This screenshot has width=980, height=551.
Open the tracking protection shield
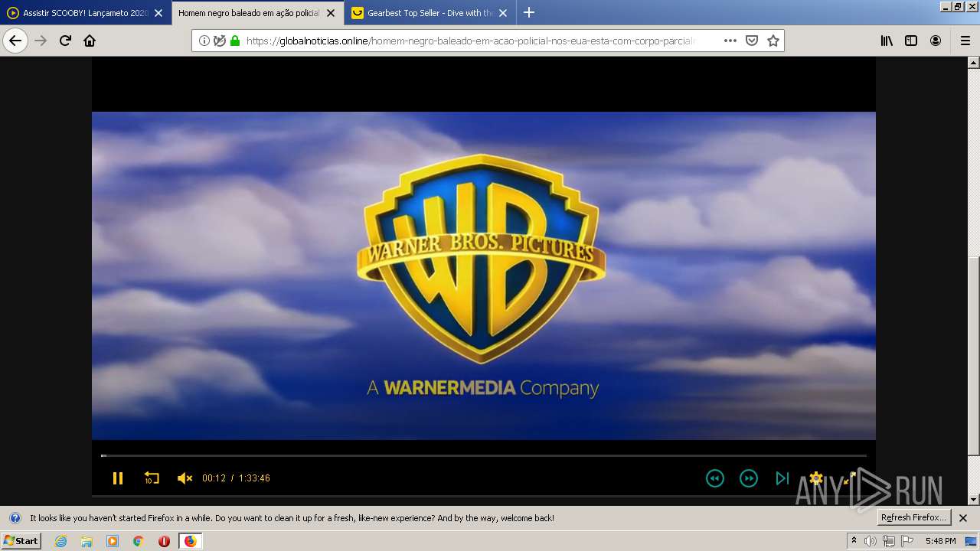[x=220, y=41]
